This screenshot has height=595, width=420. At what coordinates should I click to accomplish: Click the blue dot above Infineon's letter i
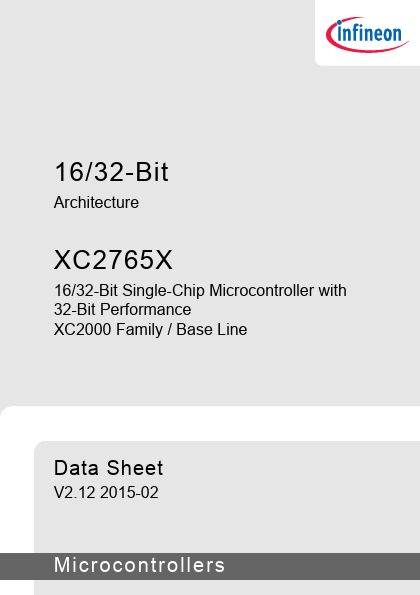[x=340, y=22]
